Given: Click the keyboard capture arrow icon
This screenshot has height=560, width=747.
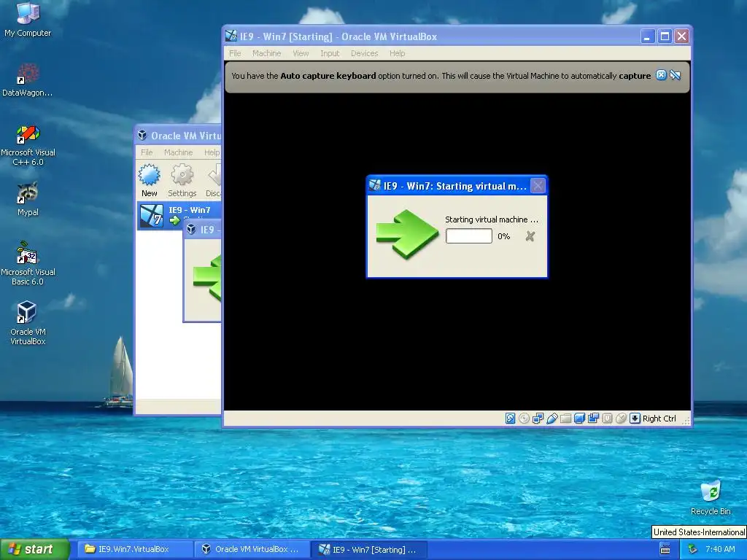Looking at the screenshot, I should (635, 419).
